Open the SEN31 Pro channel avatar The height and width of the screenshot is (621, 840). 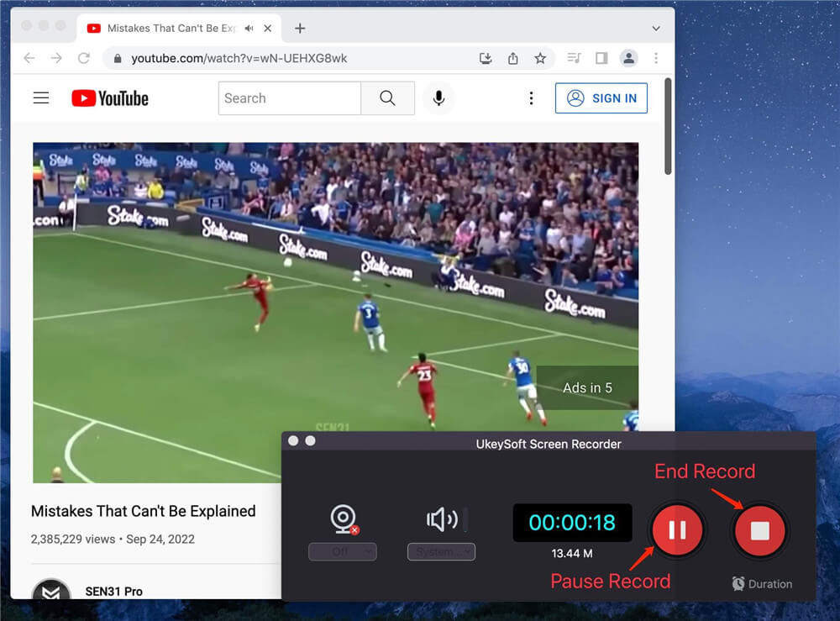(51, 589)
